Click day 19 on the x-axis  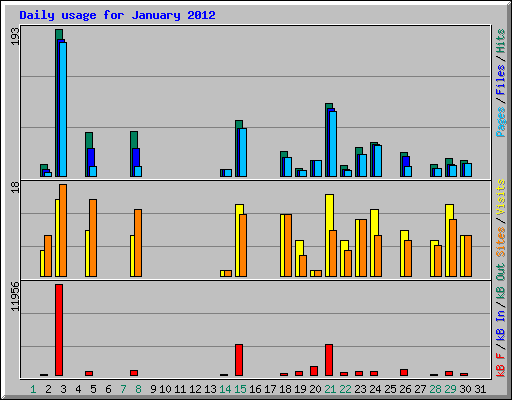pos(300,389)
